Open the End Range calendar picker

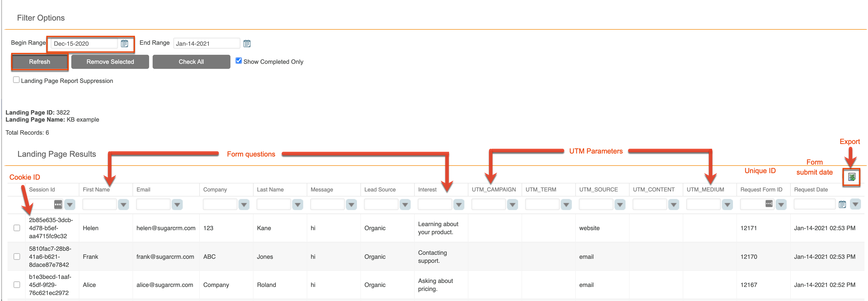coord(247,43)
